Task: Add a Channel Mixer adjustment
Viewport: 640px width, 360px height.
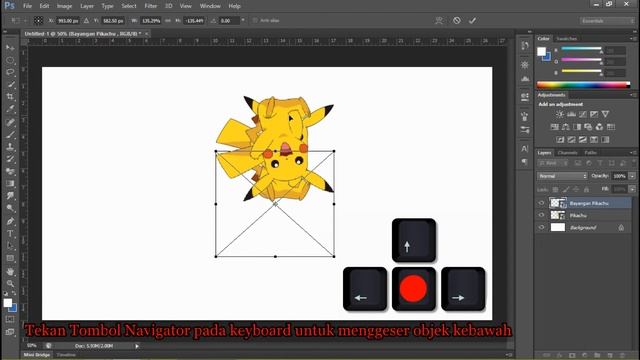Action: pos(599,127)
